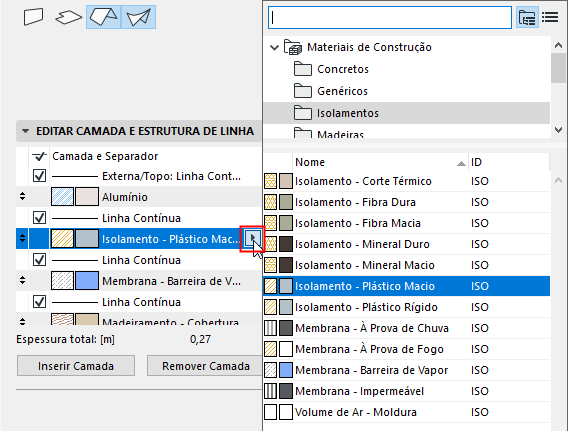Sort list by ID column header

tap(509, 162)
